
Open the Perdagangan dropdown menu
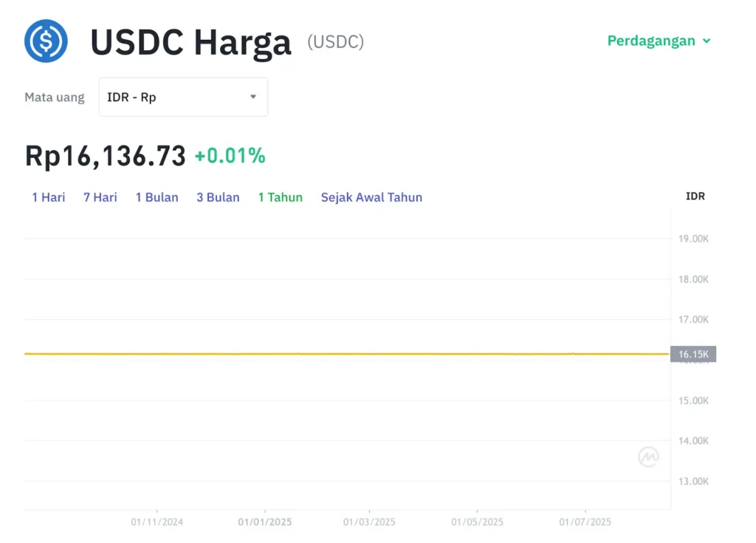coord(659,41)
